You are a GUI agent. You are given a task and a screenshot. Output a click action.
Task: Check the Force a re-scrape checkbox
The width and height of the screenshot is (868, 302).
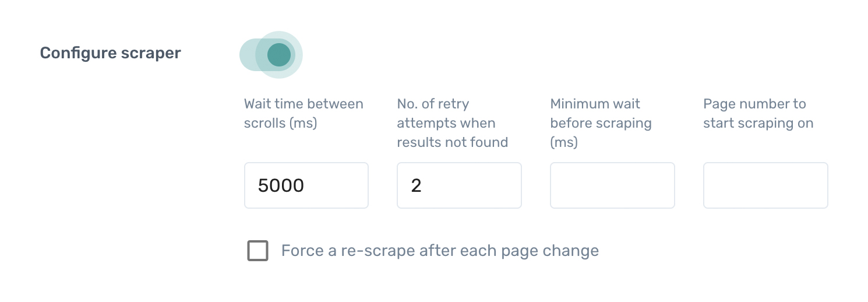257,251
